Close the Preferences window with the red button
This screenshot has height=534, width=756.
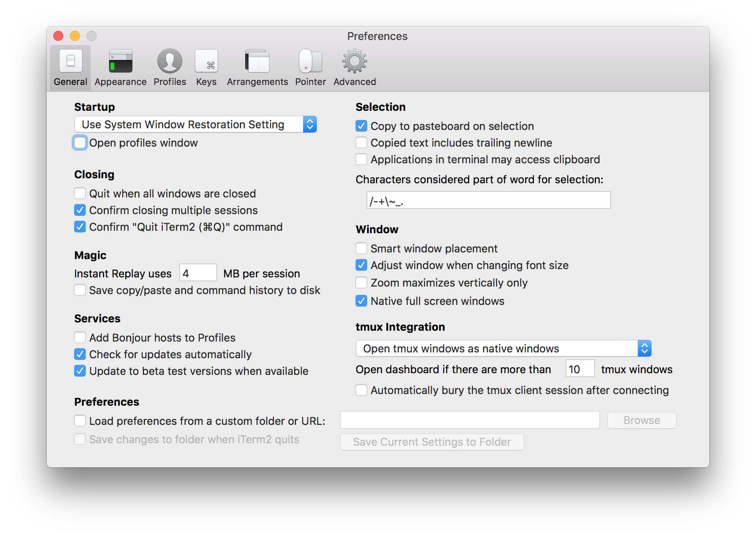(x=58, y=36)
